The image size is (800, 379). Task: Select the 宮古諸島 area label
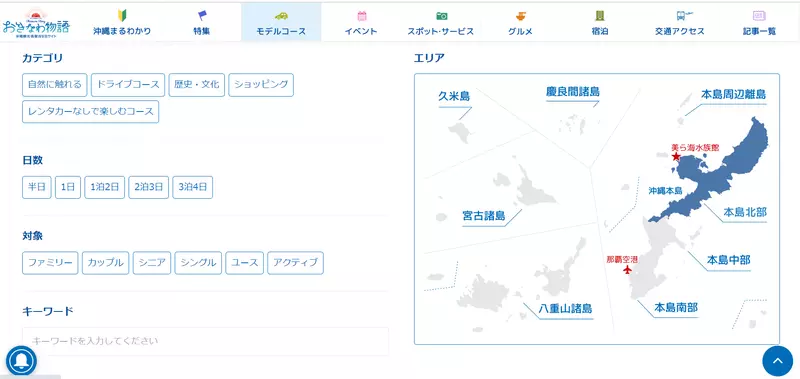coord(484,216)
